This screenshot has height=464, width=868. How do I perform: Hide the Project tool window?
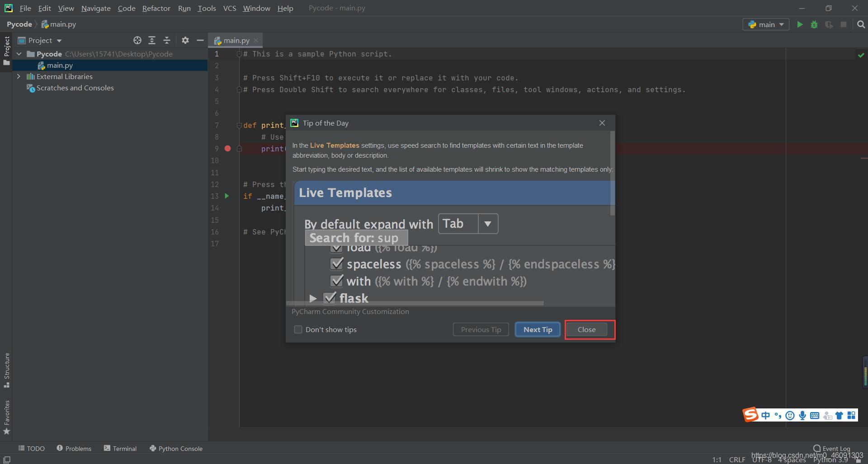pos(200,40)
